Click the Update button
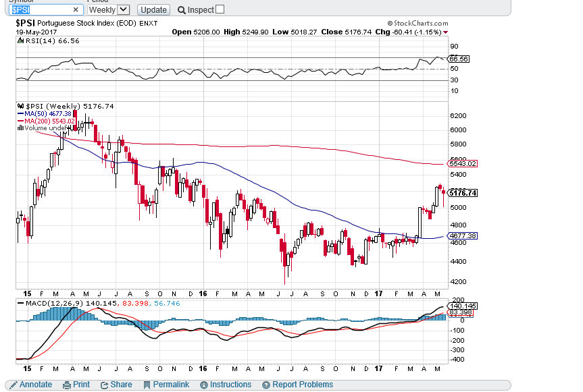 point(153,9)
